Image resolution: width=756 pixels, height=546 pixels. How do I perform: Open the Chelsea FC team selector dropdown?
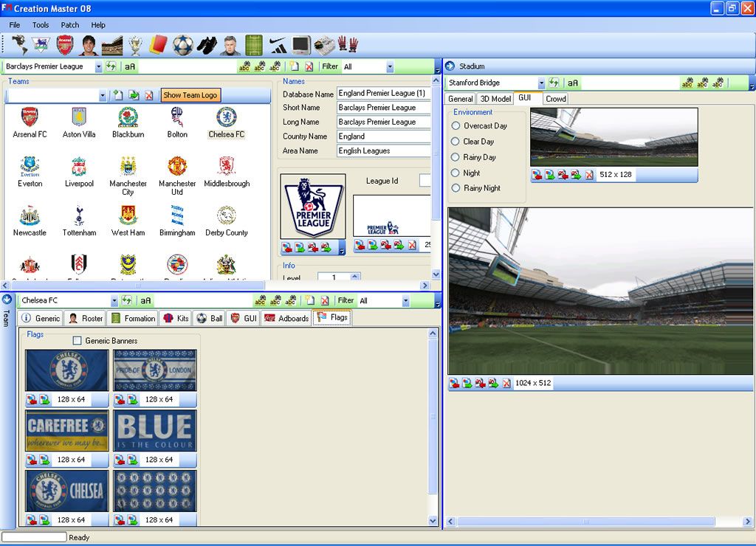coord(114,301)
